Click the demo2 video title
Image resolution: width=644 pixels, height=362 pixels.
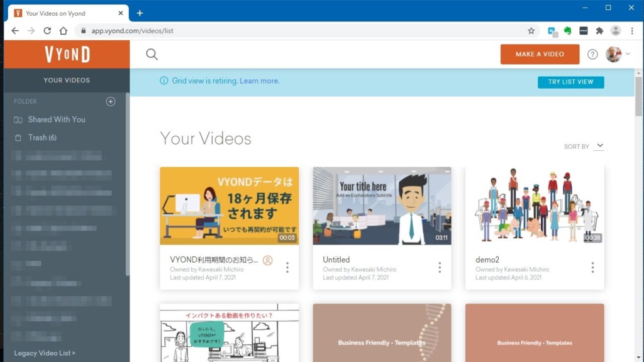(x=487, y=260)
